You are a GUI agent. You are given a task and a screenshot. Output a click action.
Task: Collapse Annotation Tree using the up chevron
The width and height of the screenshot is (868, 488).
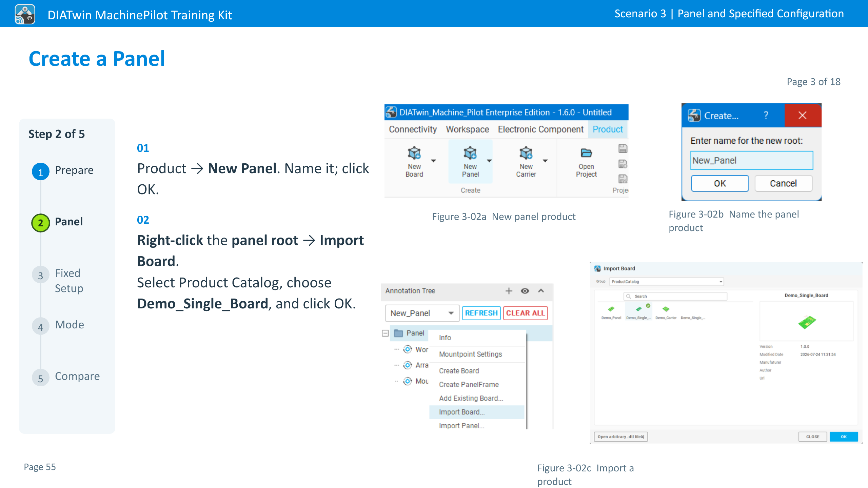(541, 291)
